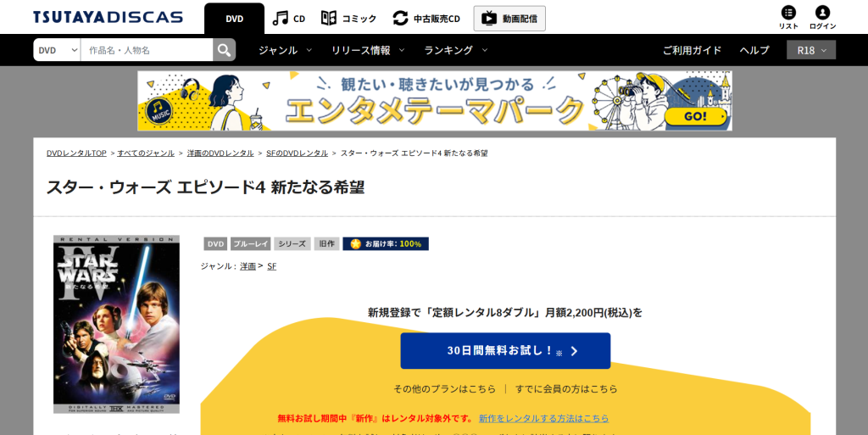The width and height of the screenshot is (868, 435).
Task: Open the R18 dropdown
Action: point(811,50)
